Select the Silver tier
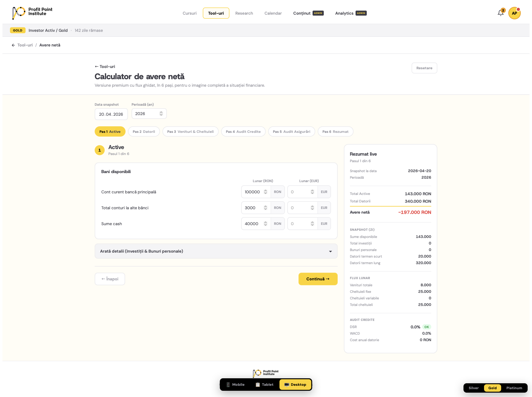 pos(473,388)
